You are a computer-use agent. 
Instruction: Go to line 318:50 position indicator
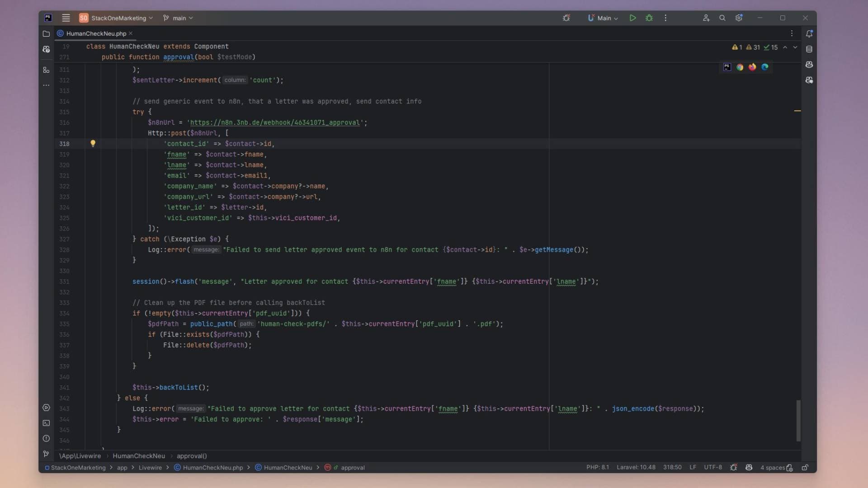672,468
